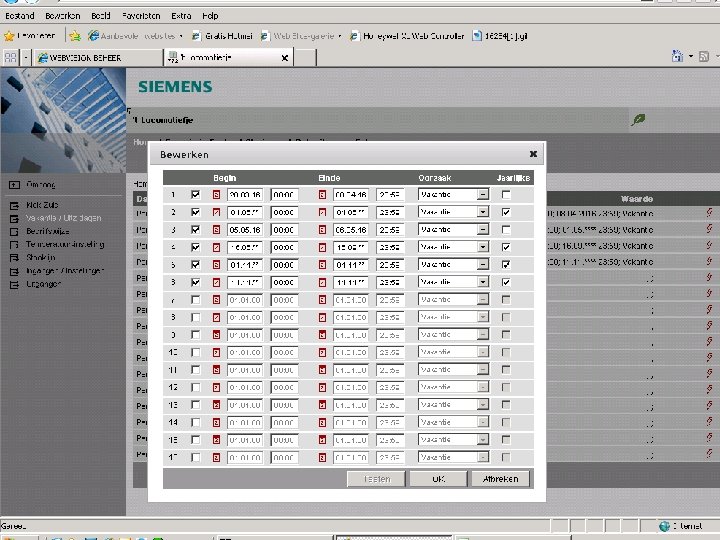720x540 pixels.
Task: Click the begin date field in row 3
Action: tap(245, 230)
